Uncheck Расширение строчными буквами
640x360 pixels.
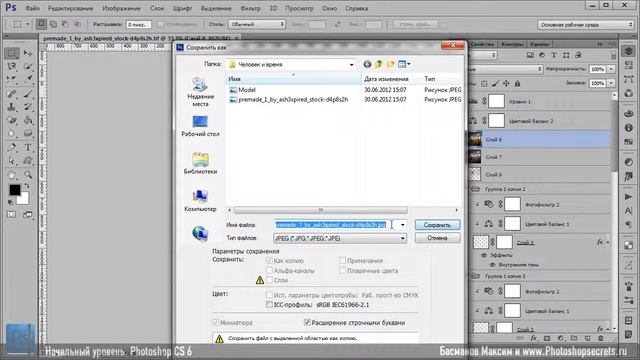pos(307,322)
